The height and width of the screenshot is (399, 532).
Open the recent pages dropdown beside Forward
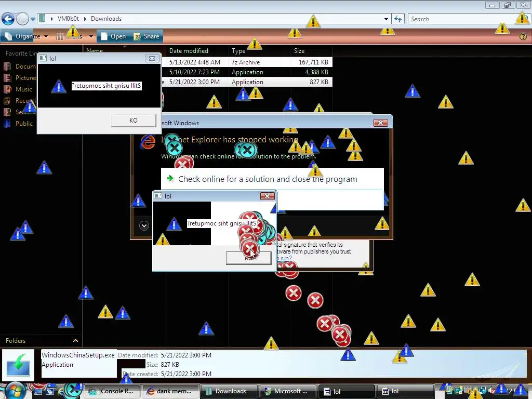[33, 19]
